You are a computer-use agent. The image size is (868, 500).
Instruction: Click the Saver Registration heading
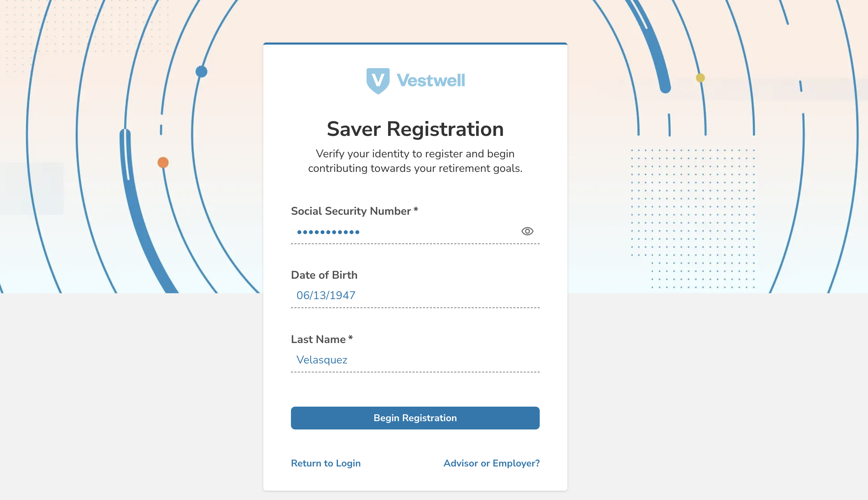coord(415,129)
